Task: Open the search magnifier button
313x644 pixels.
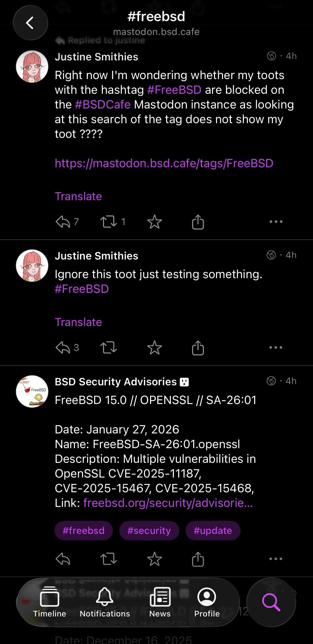Action: [x=271, y=603]
